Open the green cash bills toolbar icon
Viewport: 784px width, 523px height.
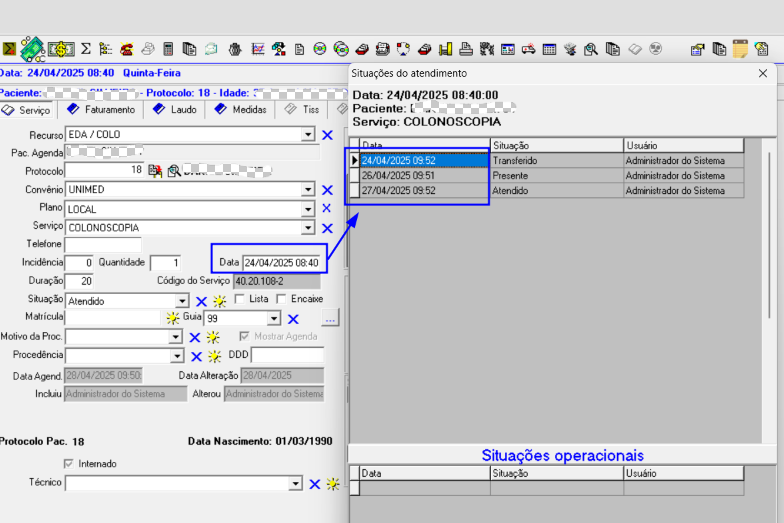(32, 49)
